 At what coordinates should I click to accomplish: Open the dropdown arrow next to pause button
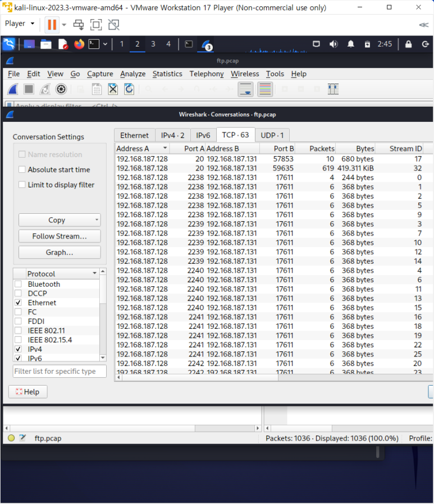[x=64, y=25]
